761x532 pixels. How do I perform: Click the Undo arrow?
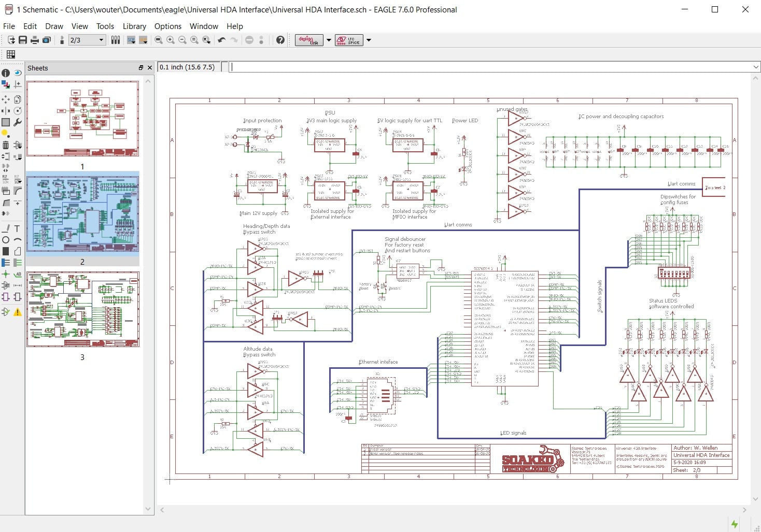(222, 40)
